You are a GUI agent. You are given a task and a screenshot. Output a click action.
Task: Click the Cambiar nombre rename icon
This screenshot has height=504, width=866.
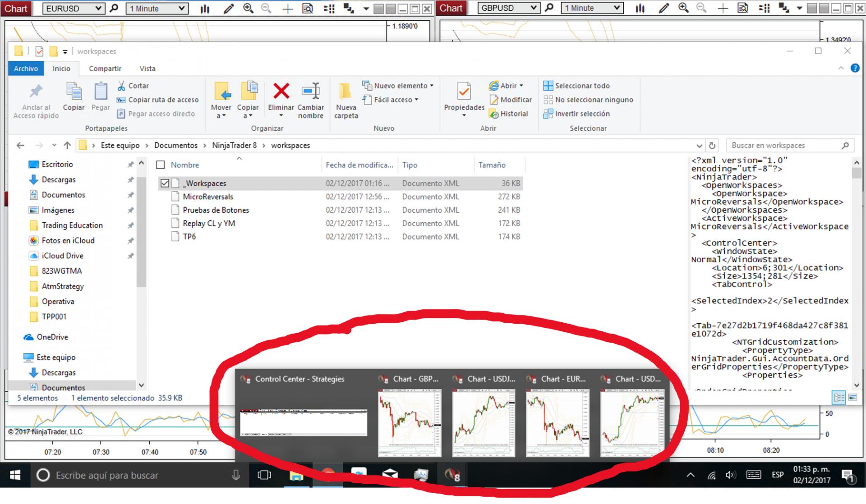click(311, 92)
